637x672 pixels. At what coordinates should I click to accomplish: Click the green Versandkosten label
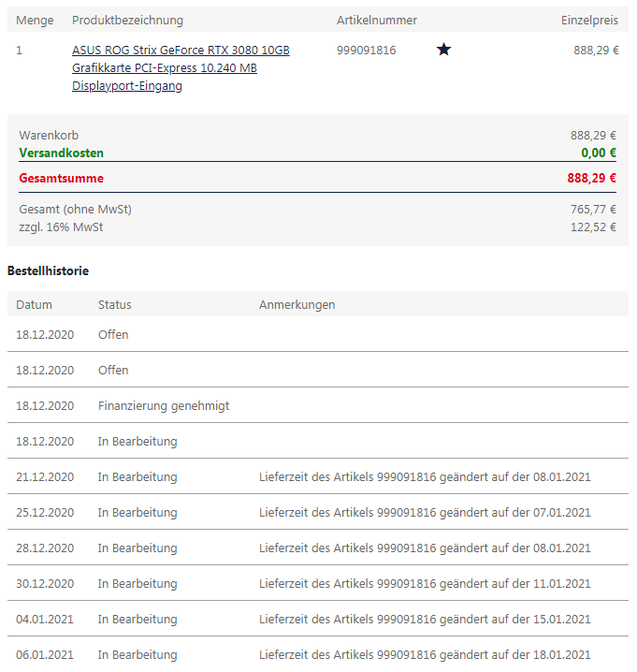tap(61, 153)
